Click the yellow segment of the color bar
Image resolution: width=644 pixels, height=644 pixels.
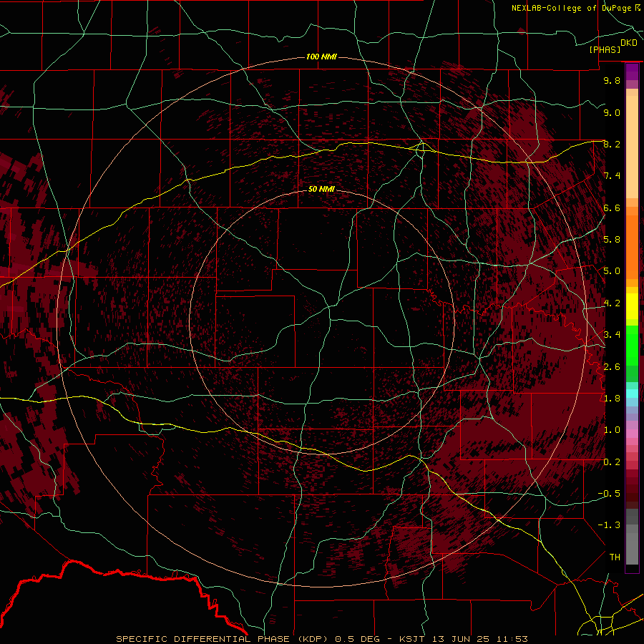pyautogui.click(x=632, y=306)
